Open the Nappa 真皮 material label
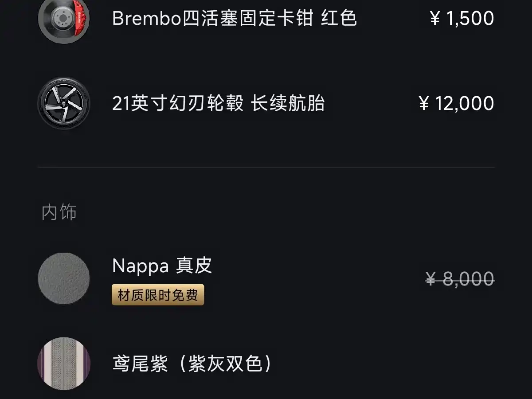The height and width of the screenshot is (399, 532). pos(162,266)
